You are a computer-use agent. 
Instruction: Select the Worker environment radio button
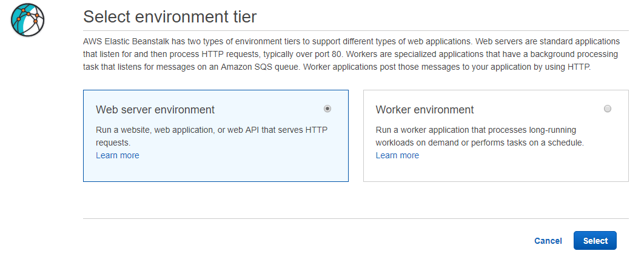coord(608,109)
